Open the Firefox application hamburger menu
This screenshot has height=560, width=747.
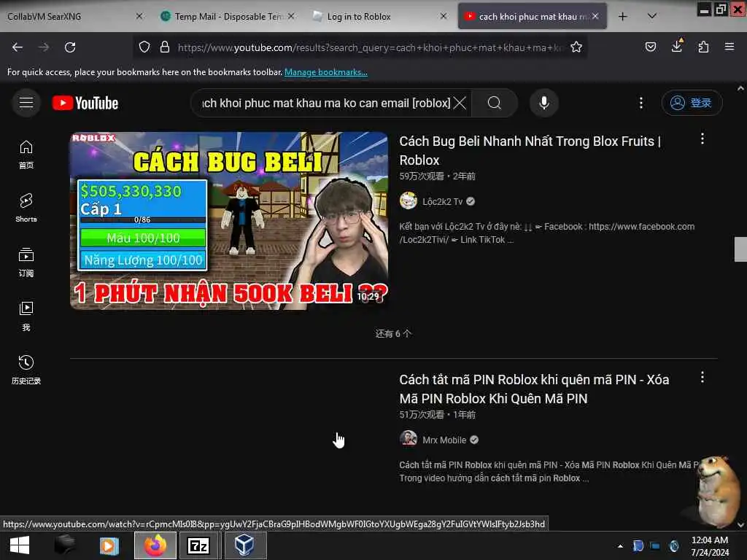(x=729, y=47)
